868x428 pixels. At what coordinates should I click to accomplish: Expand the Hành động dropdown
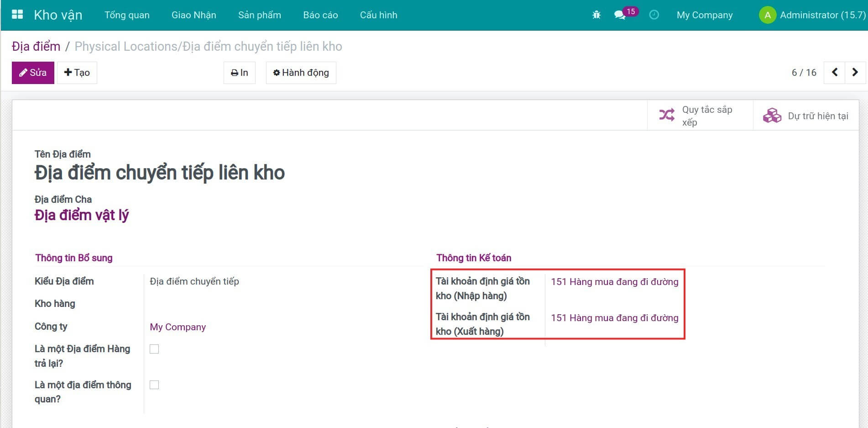click(301, 73)
